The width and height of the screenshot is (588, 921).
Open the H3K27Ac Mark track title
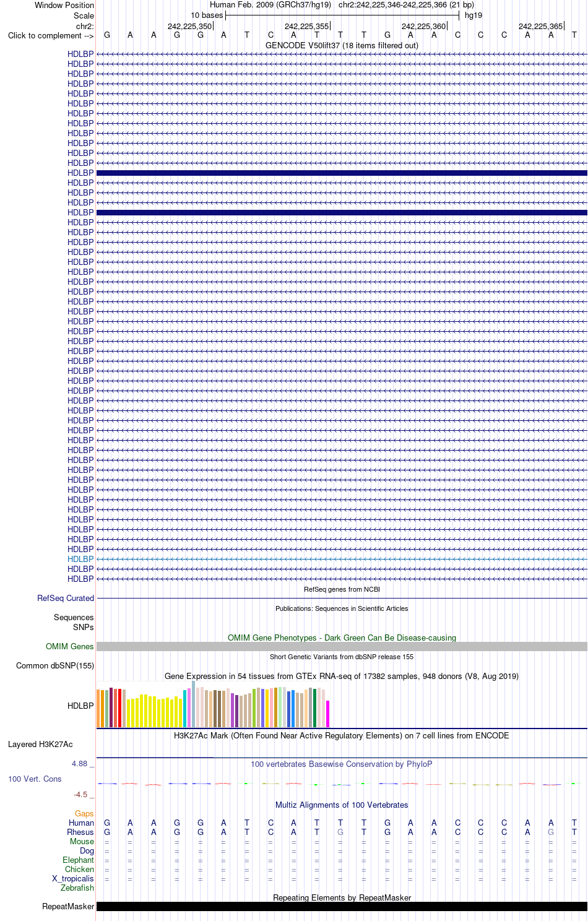342,735
